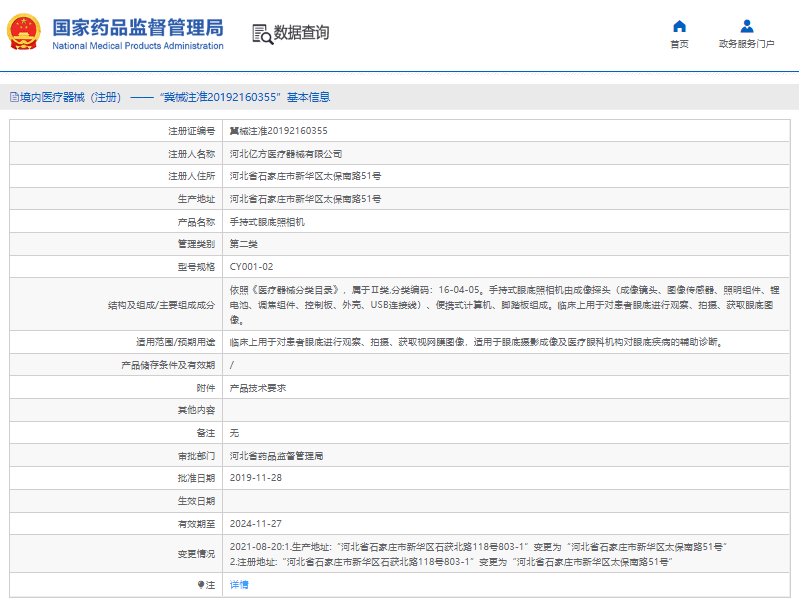799x605 pixels.
Task: Click the 2021-08-20 生产地址 change line
Action: (478, 547)
